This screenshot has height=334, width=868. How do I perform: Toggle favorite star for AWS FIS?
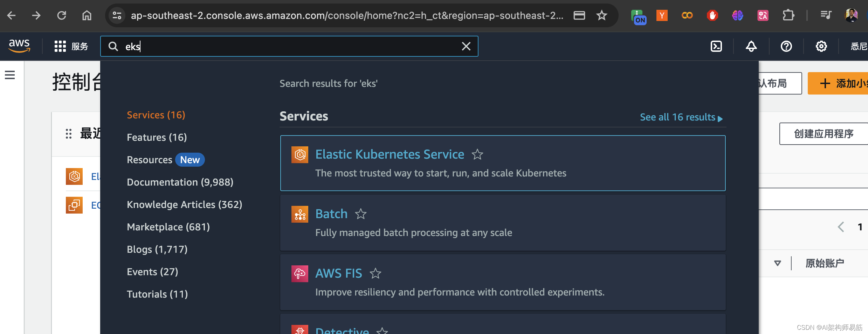coord(375,273)
